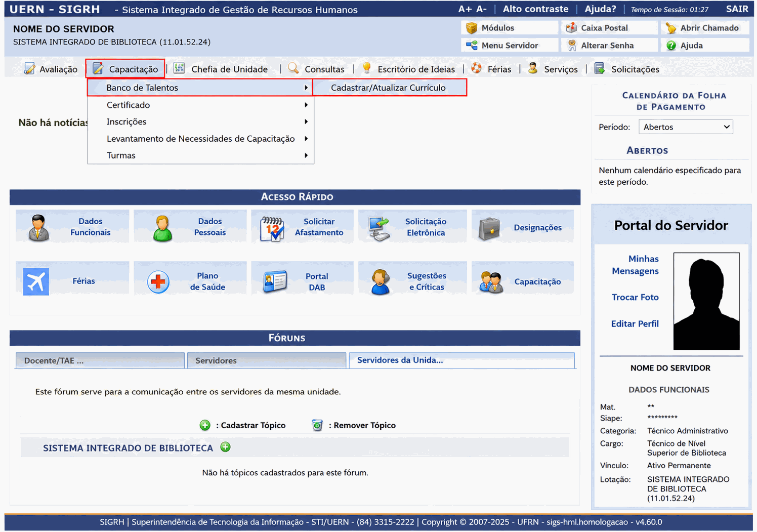Open the Designações briefcase icon
This screenshot has width=757, height=532.
[489, 228]
